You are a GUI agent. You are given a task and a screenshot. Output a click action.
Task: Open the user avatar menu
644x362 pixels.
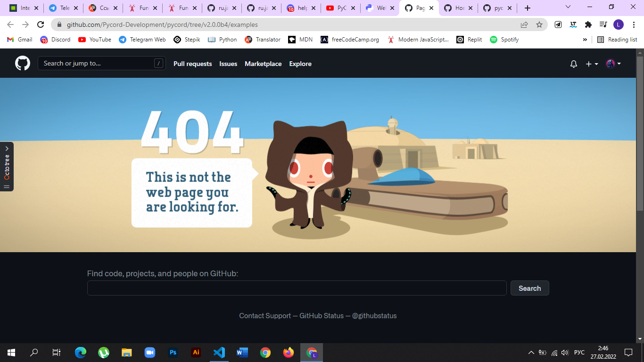(613, 64)
